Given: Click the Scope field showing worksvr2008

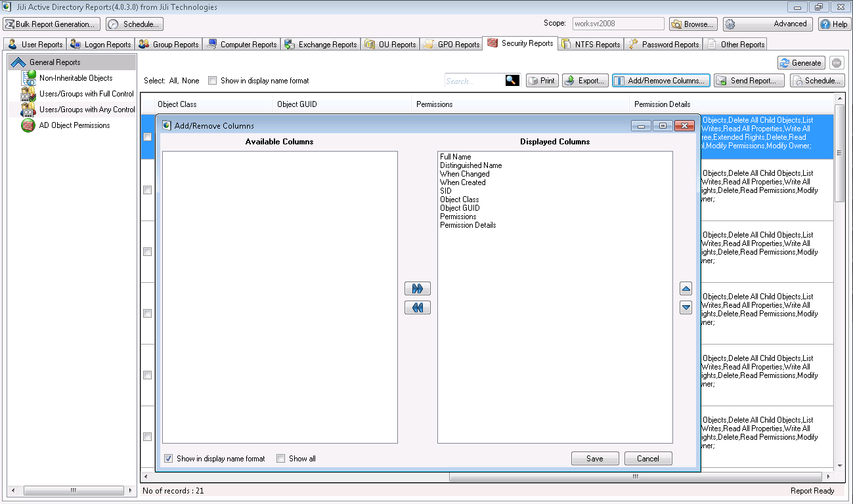Looking at the screenshot, I should point(618,24).
